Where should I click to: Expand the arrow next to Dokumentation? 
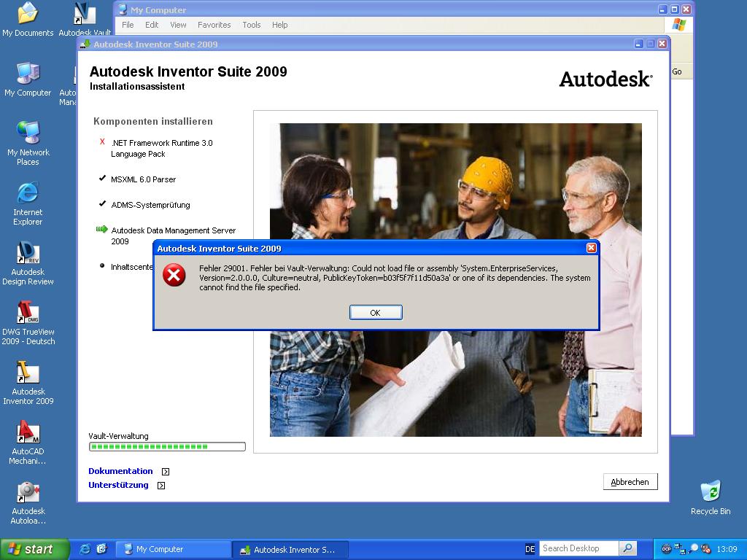click(x=166, y=472)
